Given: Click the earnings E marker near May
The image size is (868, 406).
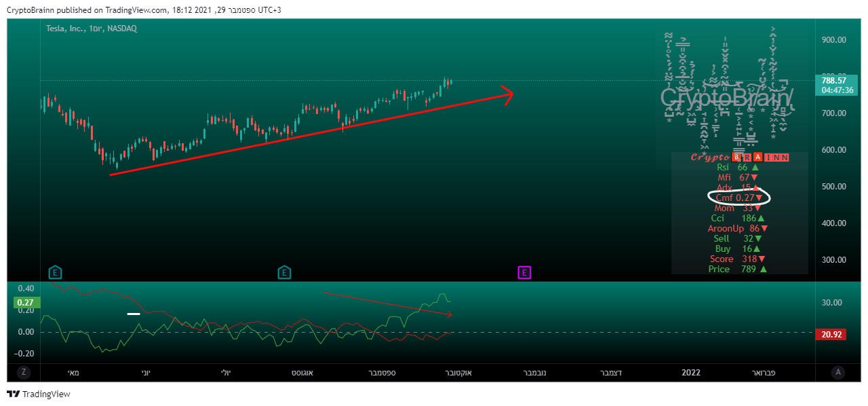Looking at the screenshot, I should (x=56, y=273).
